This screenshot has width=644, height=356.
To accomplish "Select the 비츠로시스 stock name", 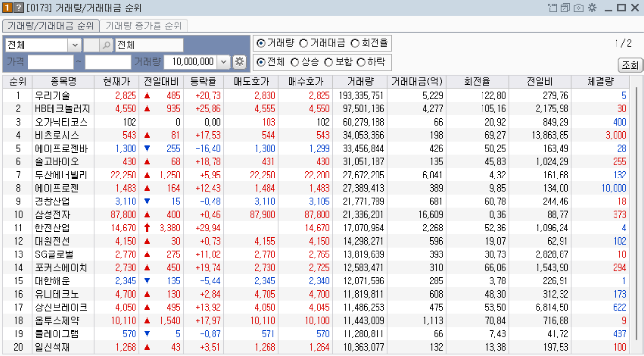I will [57, 135].
